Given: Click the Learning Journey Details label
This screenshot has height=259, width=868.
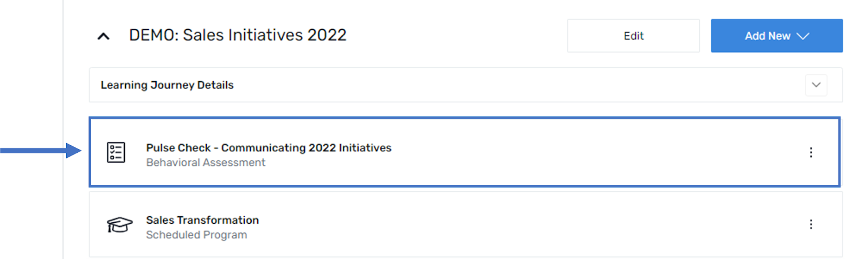Looking at the screenshot, I should tap(167, 85).
